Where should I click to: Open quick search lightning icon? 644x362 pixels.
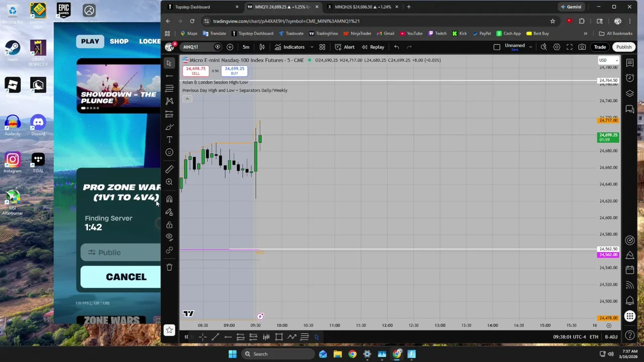544,47
